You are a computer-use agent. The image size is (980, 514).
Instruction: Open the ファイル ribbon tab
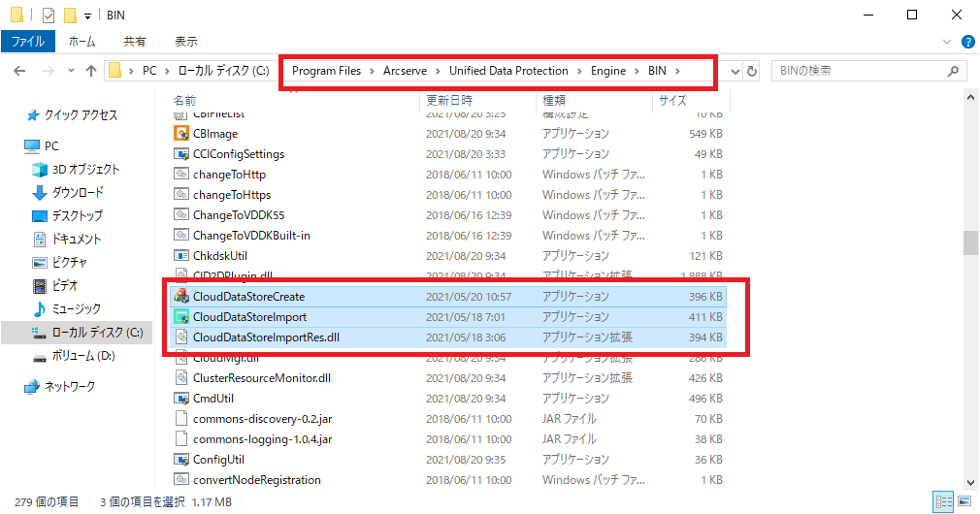coord(28,42)
